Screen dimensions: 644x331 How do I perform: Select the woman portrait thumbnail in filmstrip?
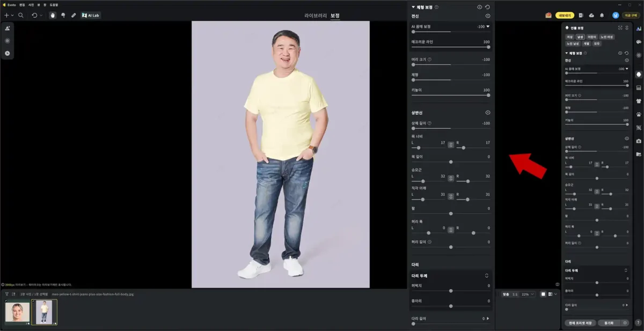(17, 312)
